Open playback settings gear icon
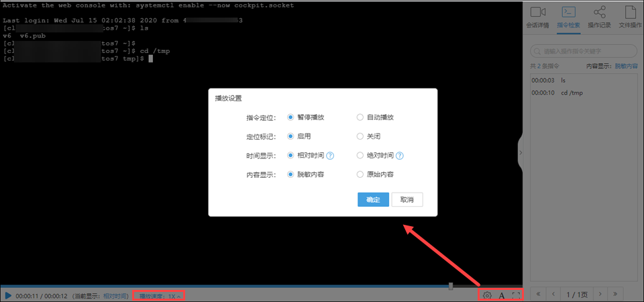The width and height of the screenshot is (644, 302). pos(487,295)
